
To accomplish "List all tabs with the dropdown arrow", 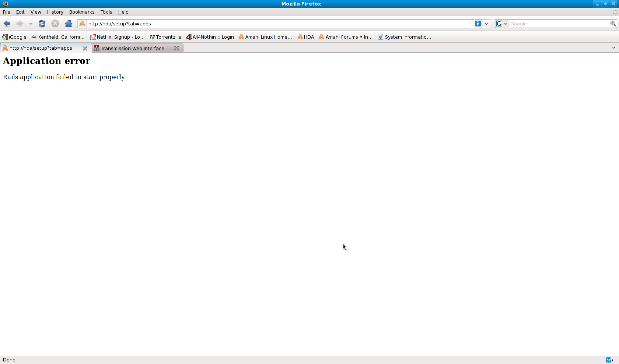I will tap(614, 47).
